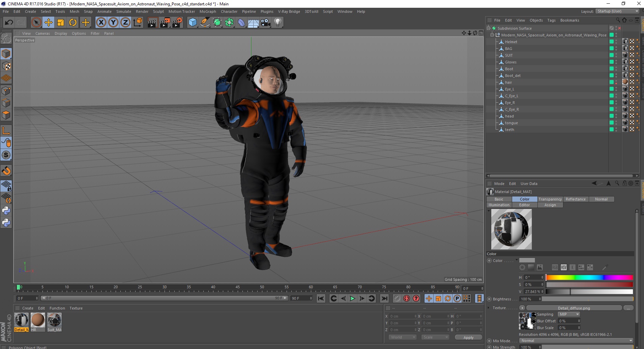The width and height of the screenshot is (644, 349).
Task: Open the spline Pen tool
Action: (205, 23)
